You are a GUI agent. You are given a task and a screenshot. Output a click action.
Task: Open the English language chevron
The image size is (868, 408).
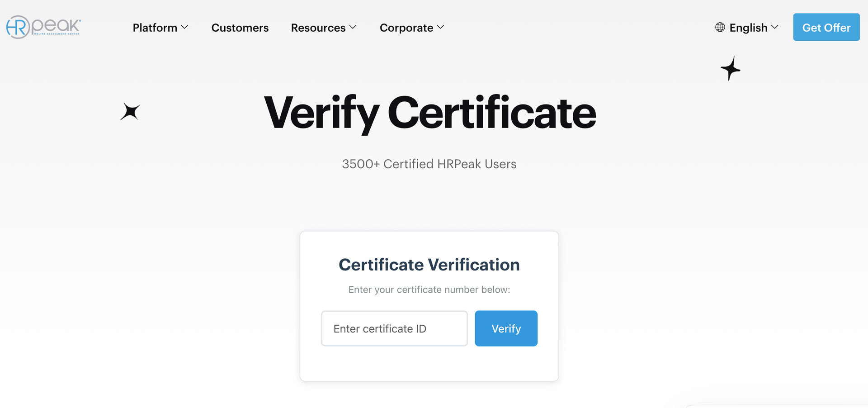click(775, 27)
